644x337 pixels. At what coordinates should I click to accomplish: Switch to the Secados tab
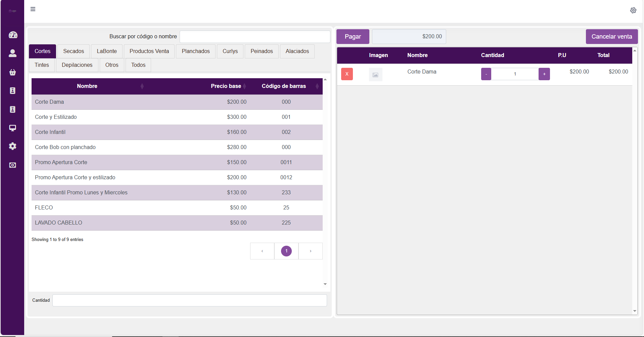click(x=74, y=51)
